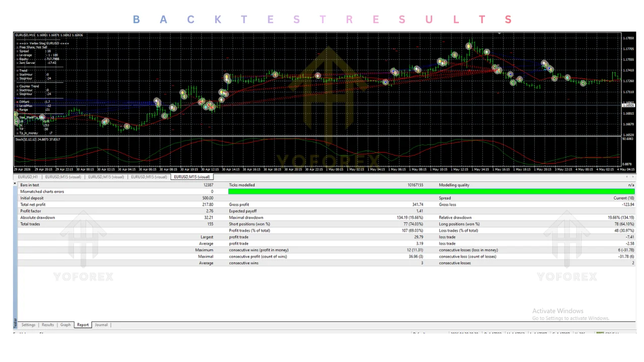644x362 pixels.
Task: Click Maximal drawdown value 134.19 (19.66%)
Action: click(x=410, y=218)
